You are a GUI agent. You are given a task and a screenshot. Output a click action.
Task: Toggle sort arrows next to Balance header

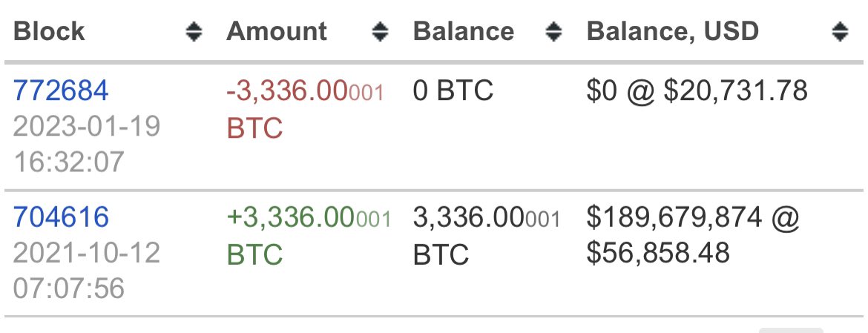click(553, 31)
